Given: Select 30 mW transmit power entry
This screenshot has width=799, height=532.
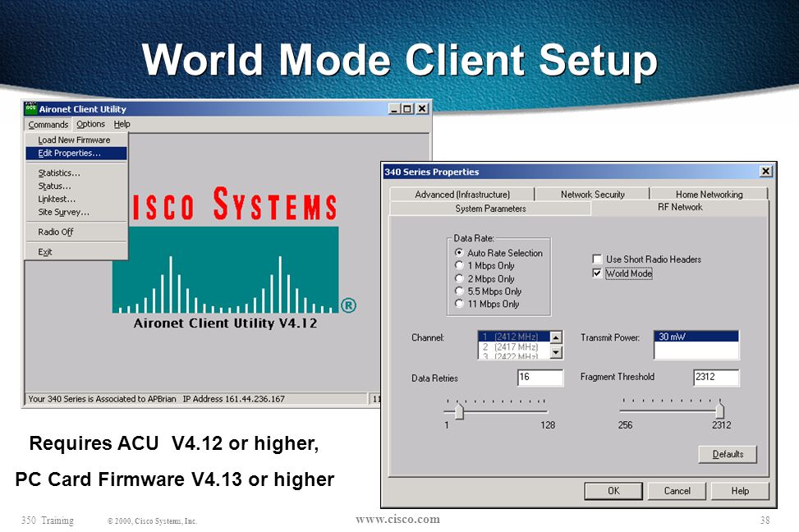Looking at the screenshot, I should coord(696,337).
